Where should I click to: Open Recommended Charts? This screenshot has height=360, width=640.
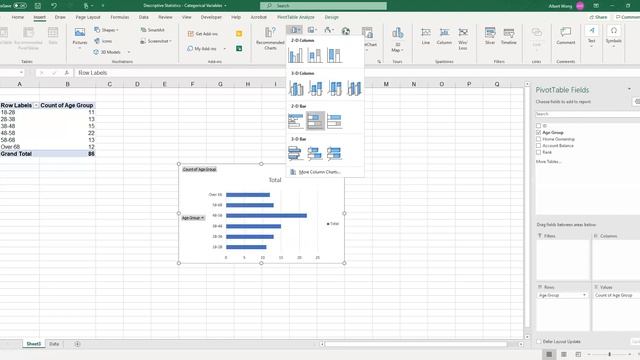click(270, 38)
